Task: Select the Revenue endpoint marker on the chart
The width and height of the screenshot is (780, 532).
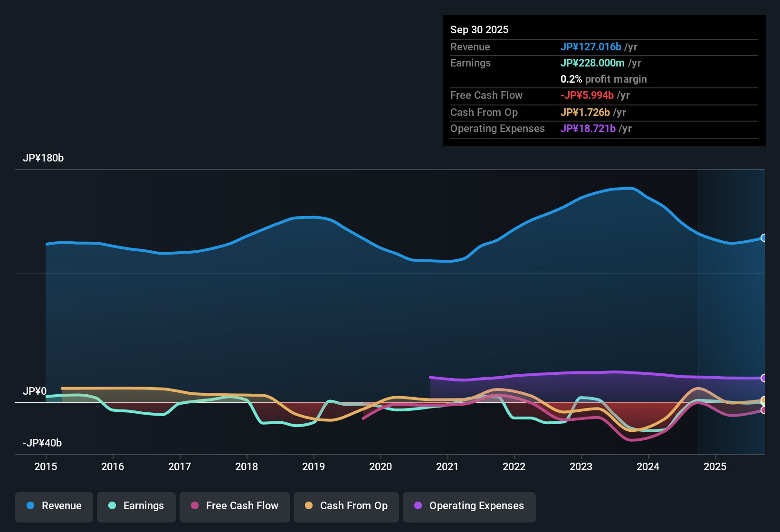Action: (763, 237)
